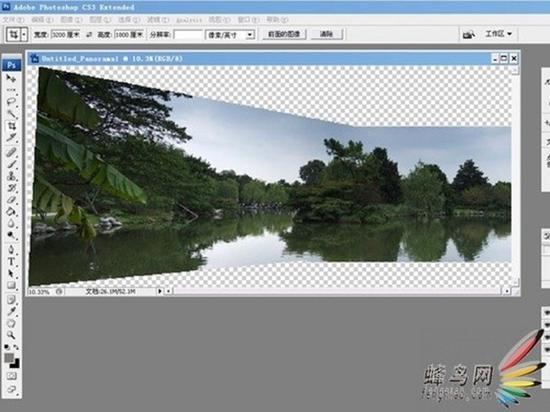Select the Move tool
Screen dimensions: 550x412
pos(11,78)
